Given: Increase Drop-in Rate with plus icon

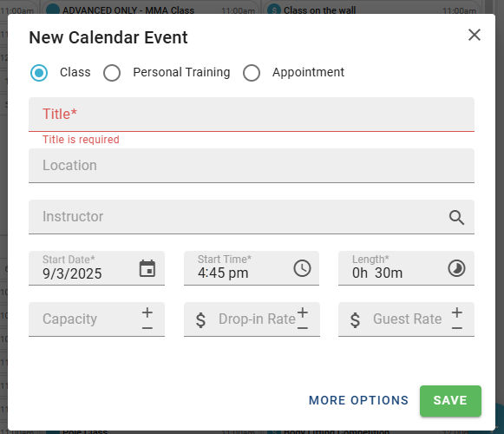Looking at the screenshot, I should (x=303, y=312).
